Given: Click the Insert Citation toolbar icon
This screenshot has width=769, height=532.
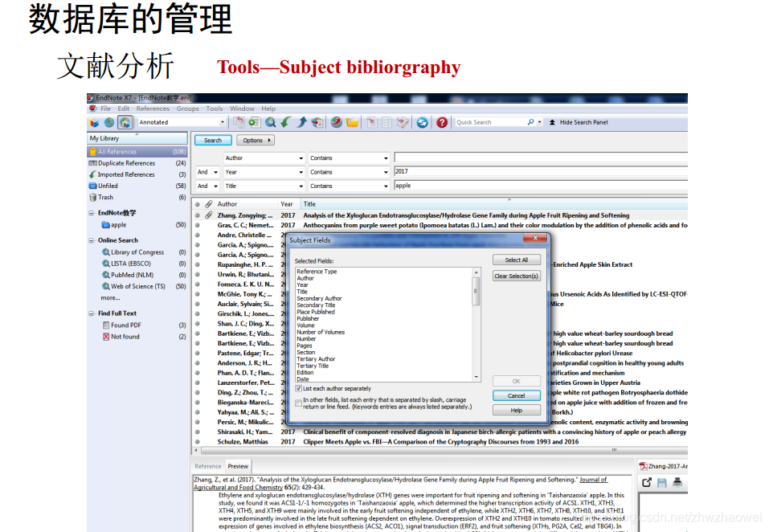Looking at the screenshot, I should [x=372, y=123].
